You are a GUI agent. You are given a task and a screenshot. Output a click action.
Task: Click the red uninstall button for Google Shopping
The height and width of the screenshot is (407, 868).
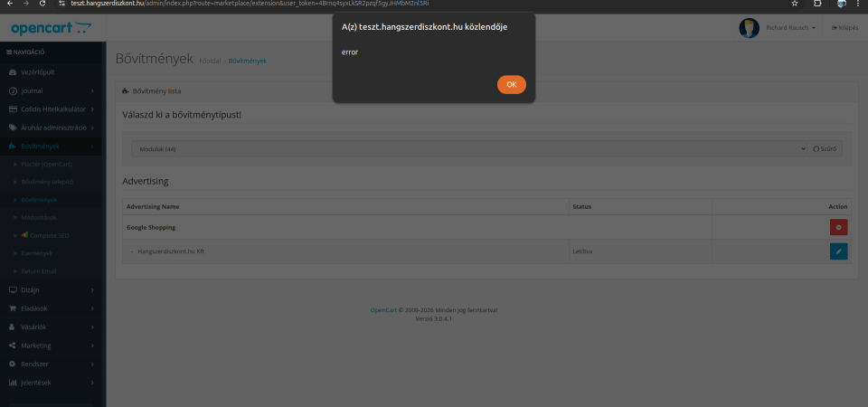838,227
